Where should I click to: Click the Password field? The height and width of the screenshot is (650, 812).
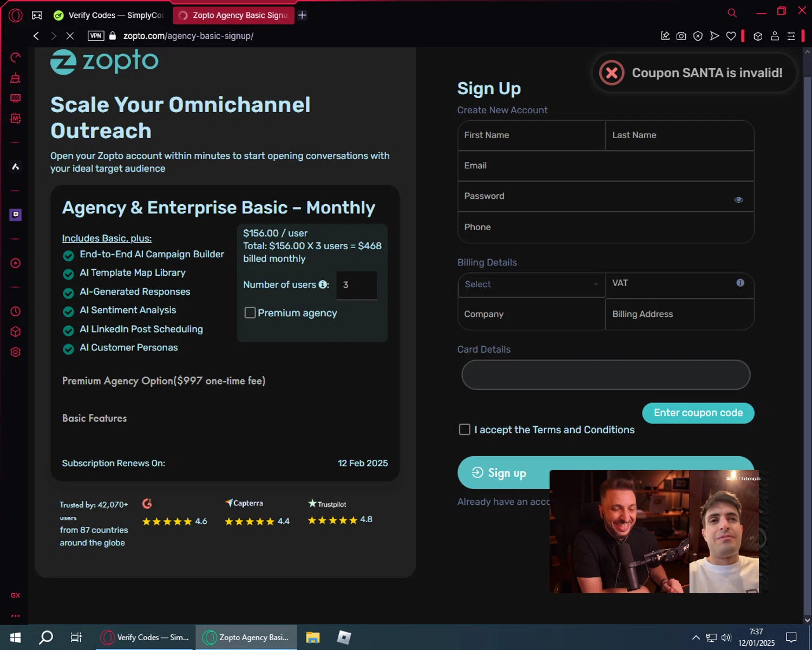(x=606, y=196)
